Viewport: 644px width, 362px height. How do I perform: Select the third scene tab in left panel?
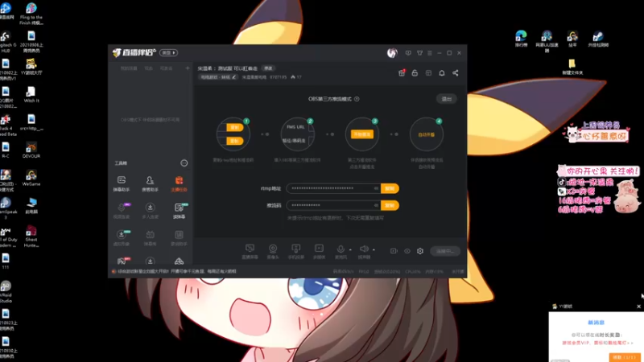coord(167,68)
